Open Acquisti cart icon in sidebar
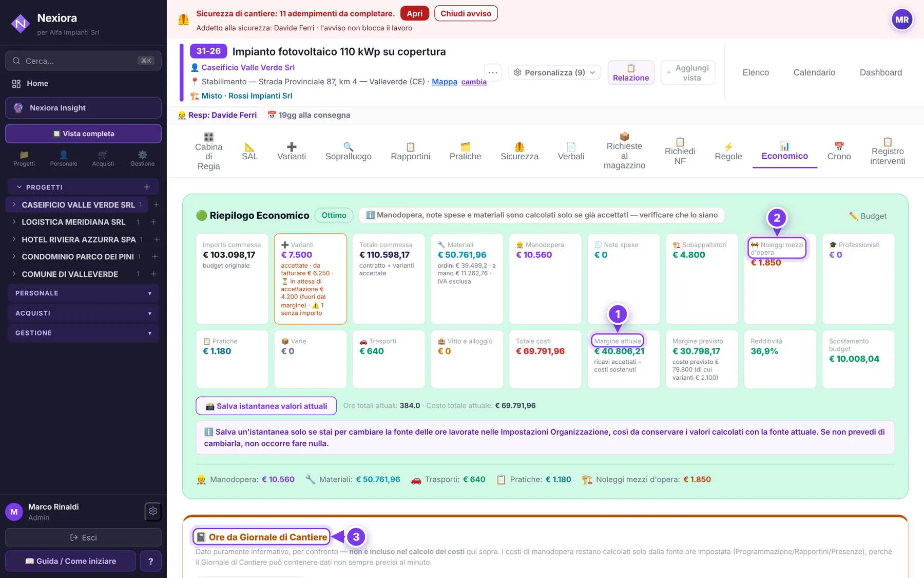The image size is (924, 578). coord(103,158)
